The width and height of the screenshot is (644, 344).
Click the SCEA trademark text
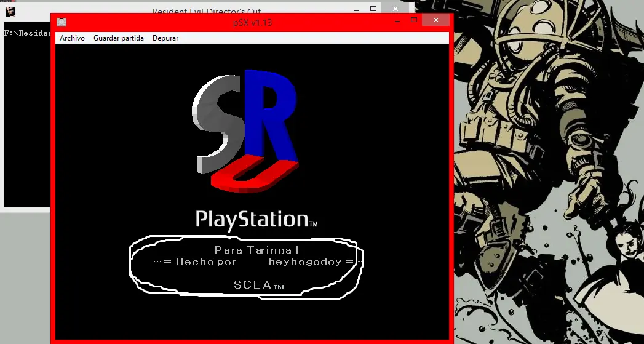coord(259,285)
